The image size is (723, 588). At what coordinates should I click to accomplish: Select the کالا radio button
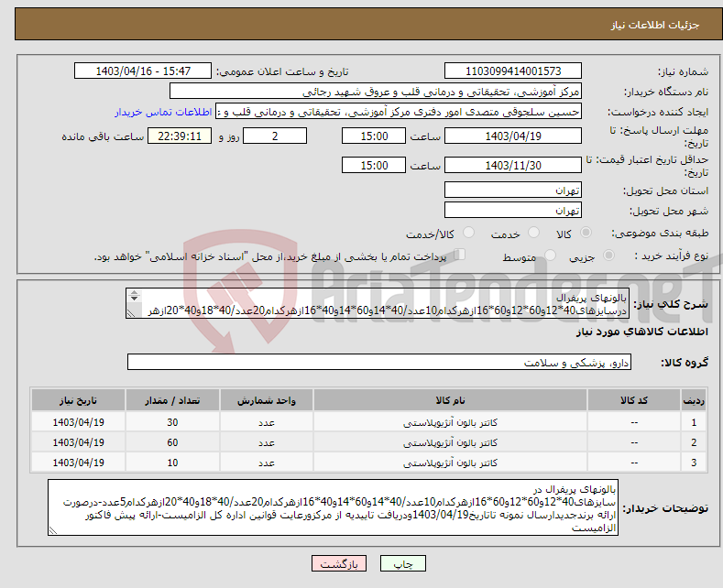click(586, 233)
